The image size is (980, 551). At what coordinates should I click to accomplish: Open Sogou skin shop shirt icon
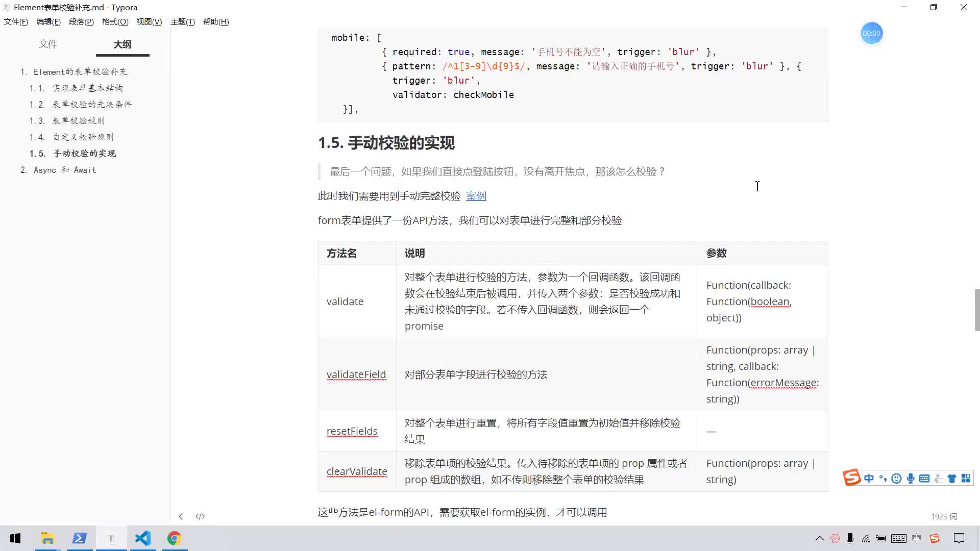click(x=952, y=478)
